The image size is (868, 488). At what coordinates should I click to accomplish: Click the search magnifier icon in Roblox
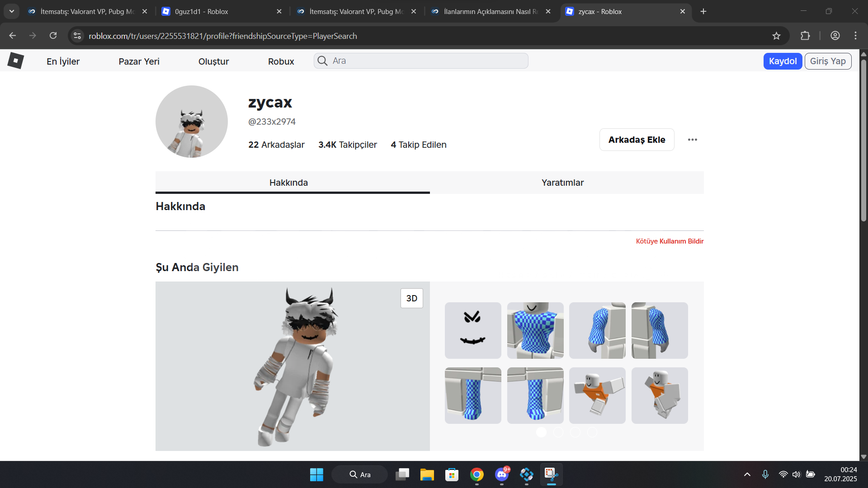tap(322, 61)
